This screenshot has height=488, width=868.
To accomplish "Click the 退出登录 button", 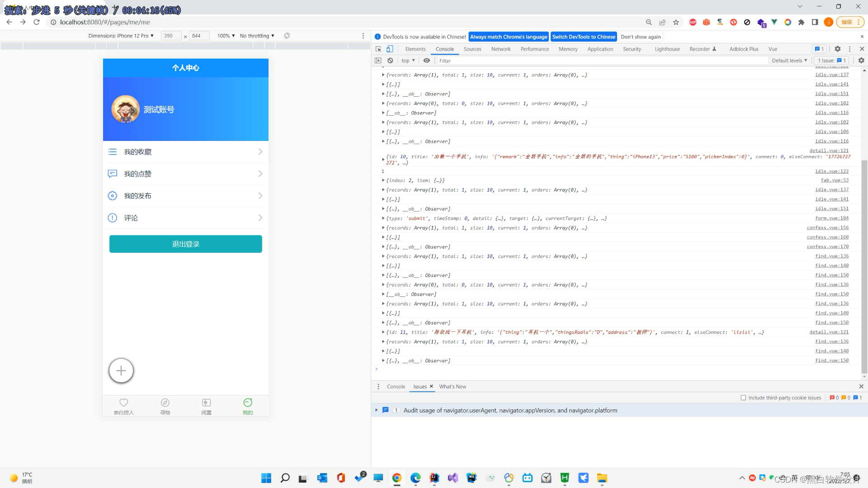I will tap(185, 244).
